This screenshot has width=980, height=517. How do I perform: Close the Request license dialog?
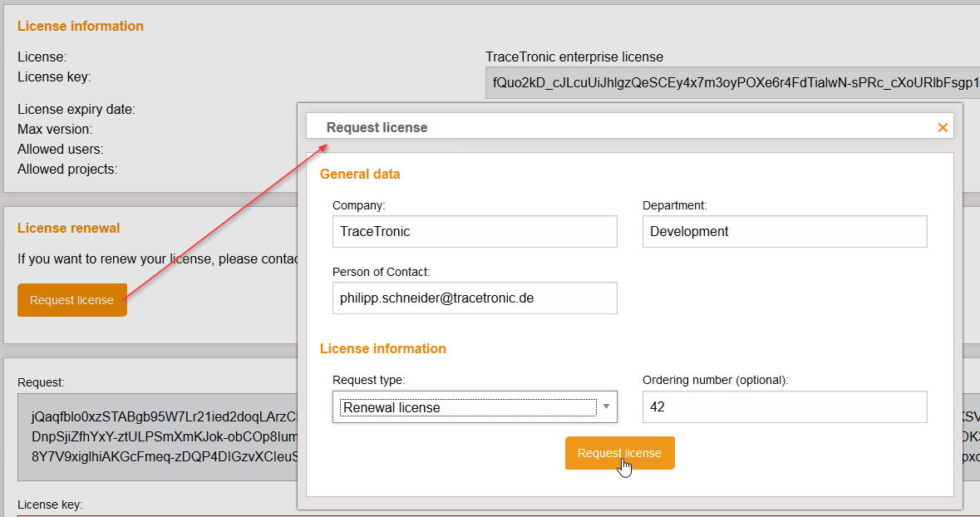[942, 127]
